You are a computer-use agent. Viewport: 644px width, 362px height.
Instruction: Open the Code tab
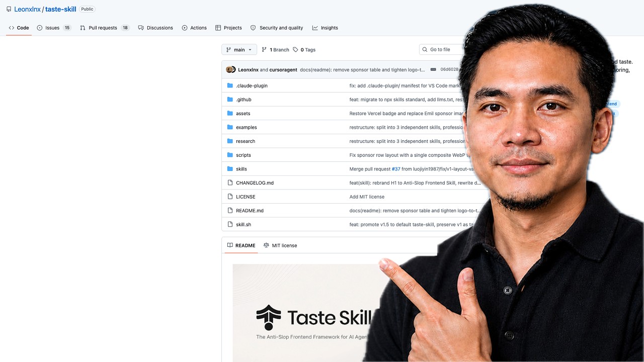(x=19, y=28)
